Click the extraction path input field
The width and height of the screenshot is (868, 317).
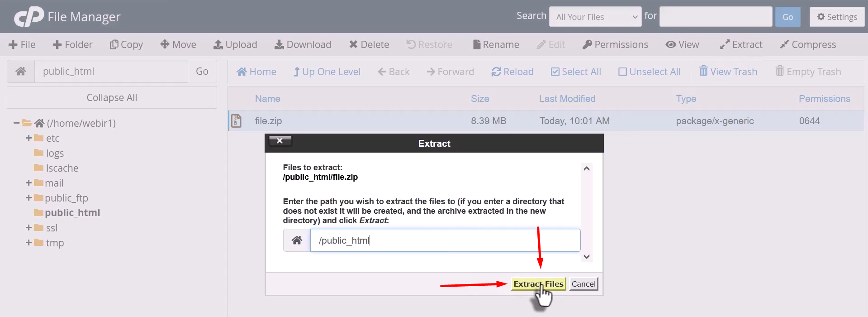445,240
